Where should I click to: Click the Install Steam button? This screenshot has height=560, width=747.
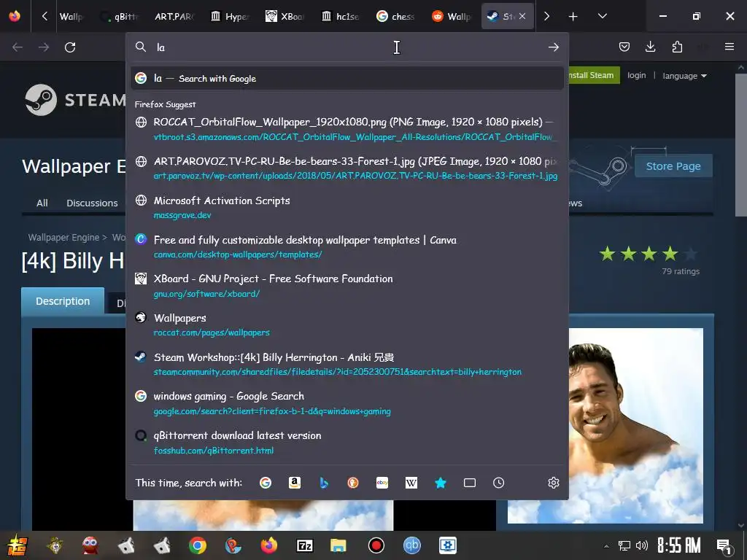tap(594, 75)
